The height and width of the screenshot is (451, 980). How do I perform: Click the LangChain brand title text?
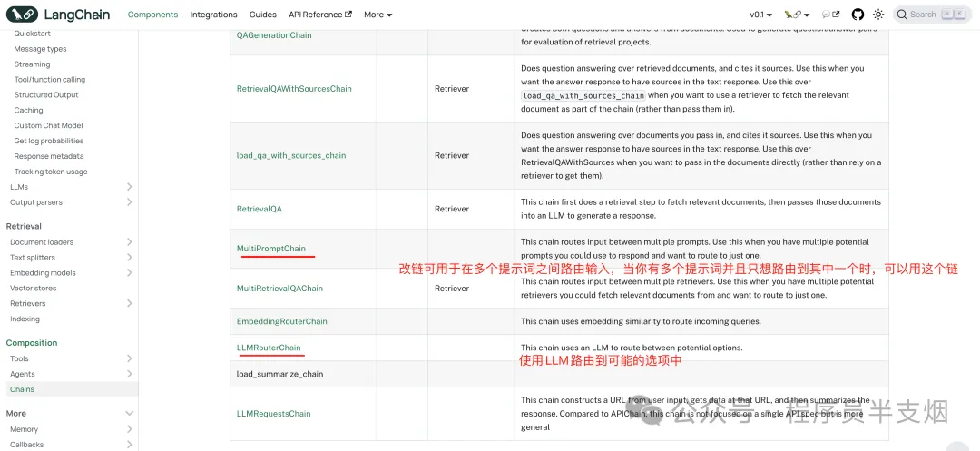tap(77, 15)
